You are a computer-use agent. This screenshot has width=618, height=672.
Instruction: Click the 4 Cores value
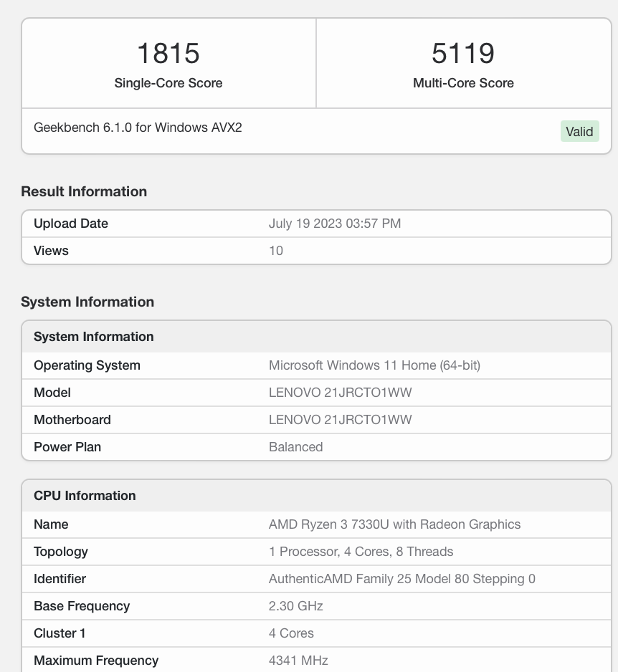(291, 633)
